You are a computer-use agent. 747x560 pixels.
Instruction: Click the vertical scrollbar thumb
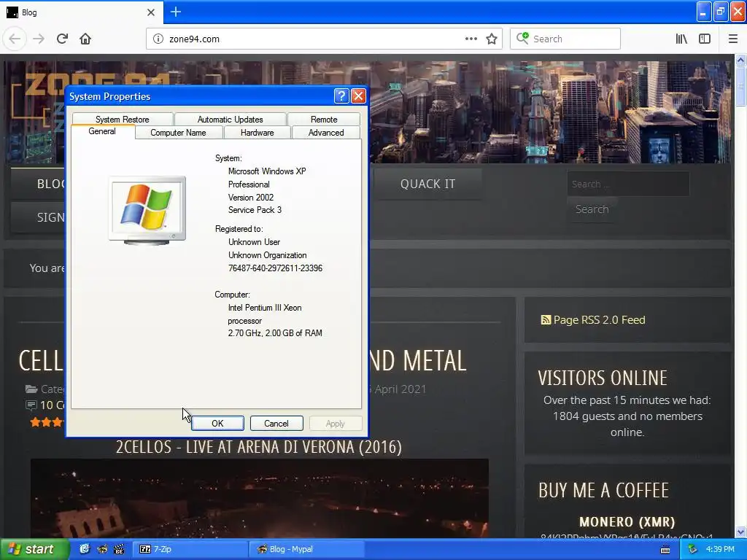point(740,86)
